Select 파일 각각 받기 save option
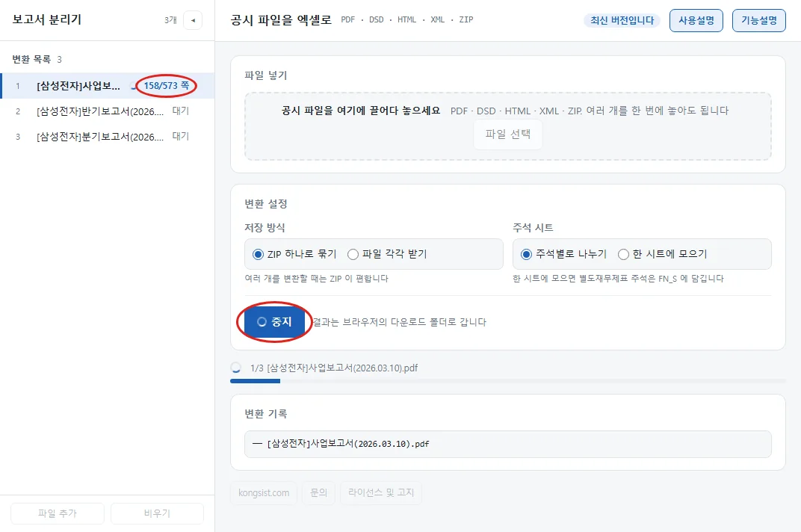This screenshot has height=532, width=801. click(387, 254)
